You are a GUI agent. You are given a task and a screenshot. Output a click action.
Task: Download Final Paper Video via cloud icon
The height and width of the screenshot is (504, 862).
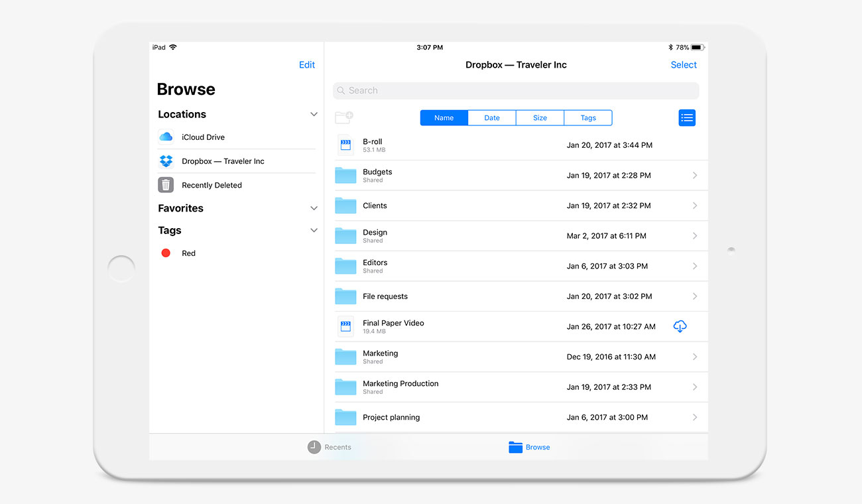680,326
